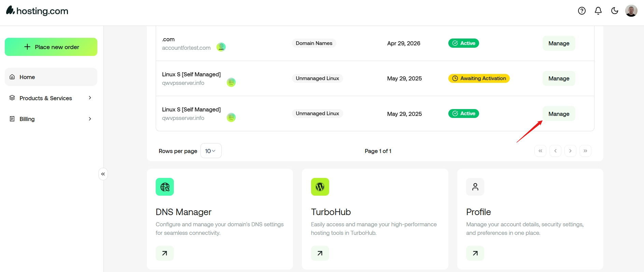The height and width of the screenshot is (272, 644).
Task: Open the help question mark icon
Action: [x=582, y=11]
